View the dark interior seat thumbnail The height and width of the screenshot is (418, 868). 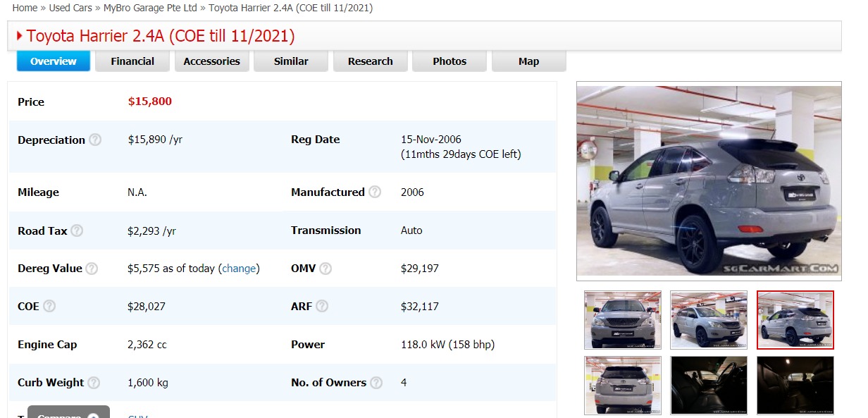[x=708, y=385]
